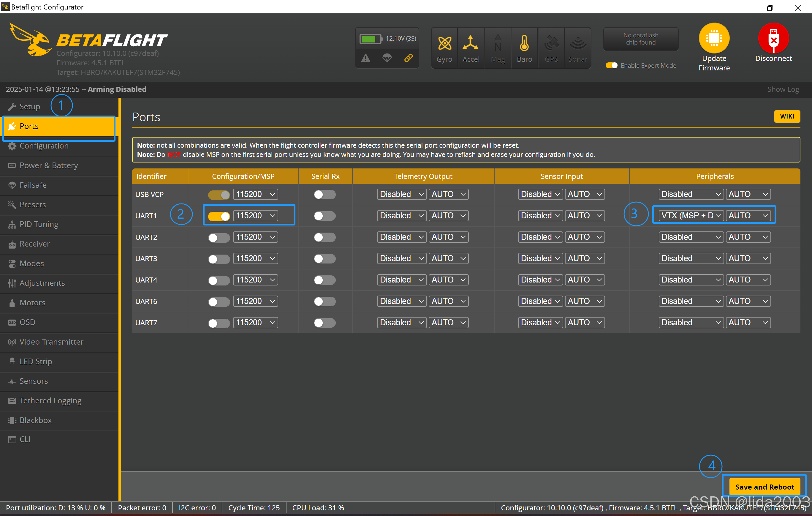Click Update Firmware label
Image resolution: width=812 pixels, height=516 pixels.
coord(714,63)
